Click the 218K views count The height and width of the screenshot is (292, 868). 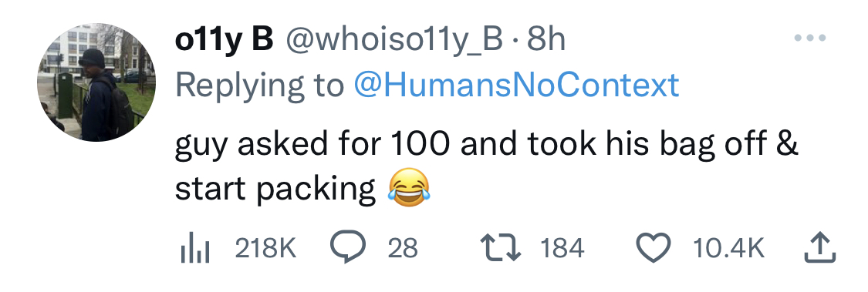(265, 248)
